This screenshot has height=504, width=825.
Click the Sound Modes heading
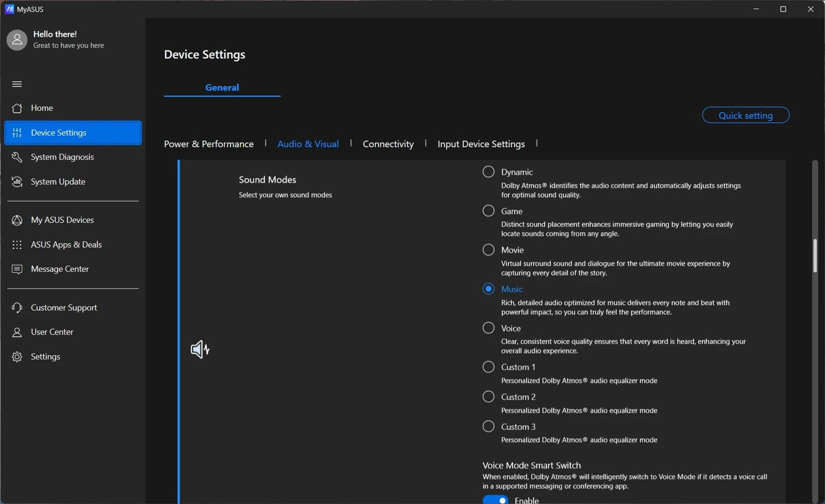267,180
